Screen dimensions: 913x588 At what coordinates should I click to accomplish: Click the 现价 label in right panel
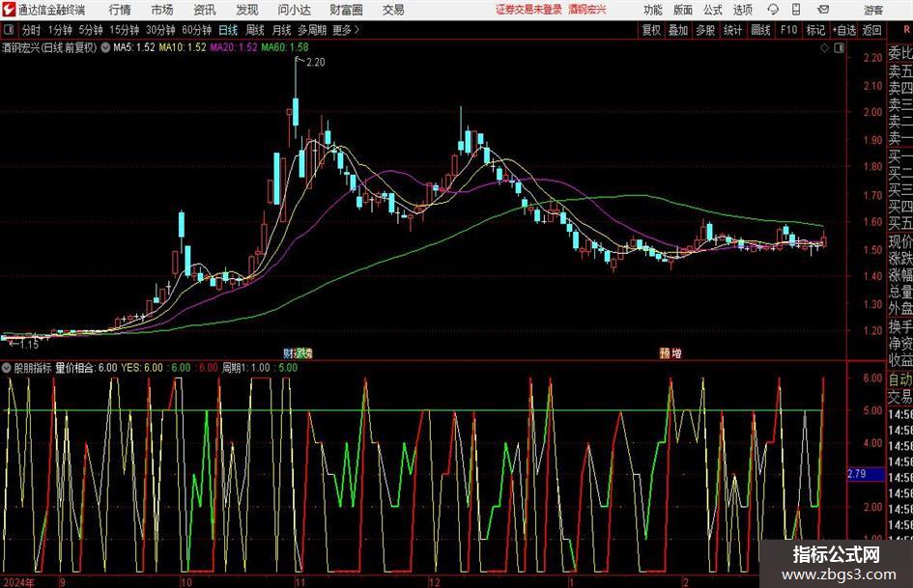pyautogui.click(x=900, y=242)
